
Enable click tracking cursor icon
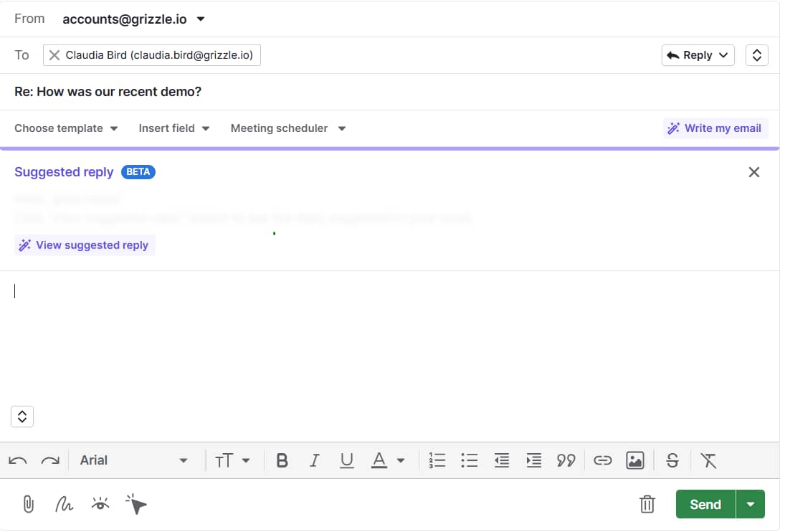tap(135, 504)
